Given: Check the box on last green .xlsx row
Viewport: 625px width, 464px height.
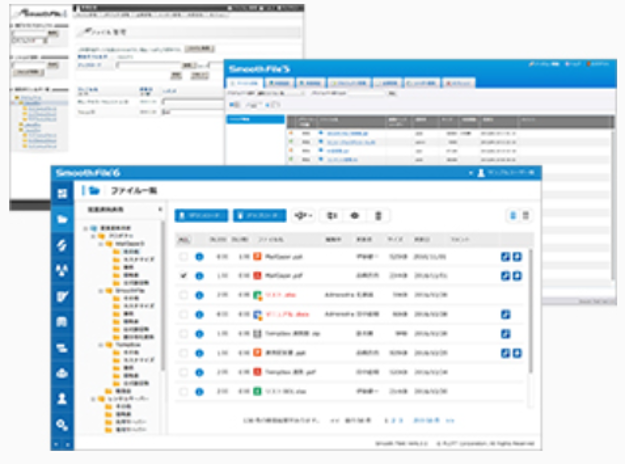Looking at the screenshot, I should click(x=183, y=391).
